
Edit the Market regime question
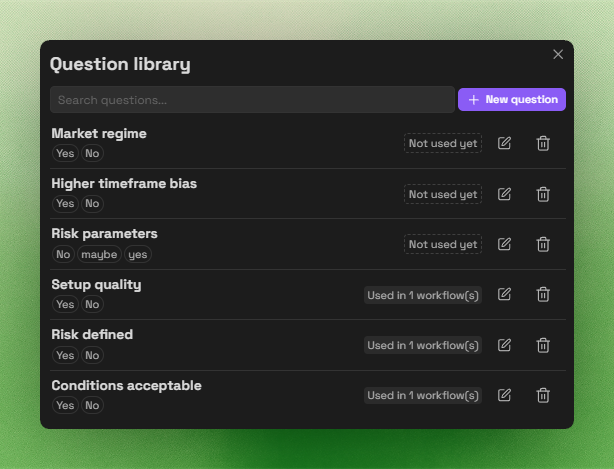click(504, 143)
